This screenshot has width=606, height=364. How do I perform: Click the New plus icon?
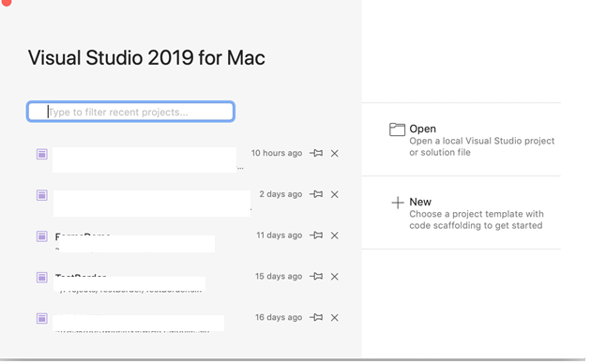(x=398, y=203)
